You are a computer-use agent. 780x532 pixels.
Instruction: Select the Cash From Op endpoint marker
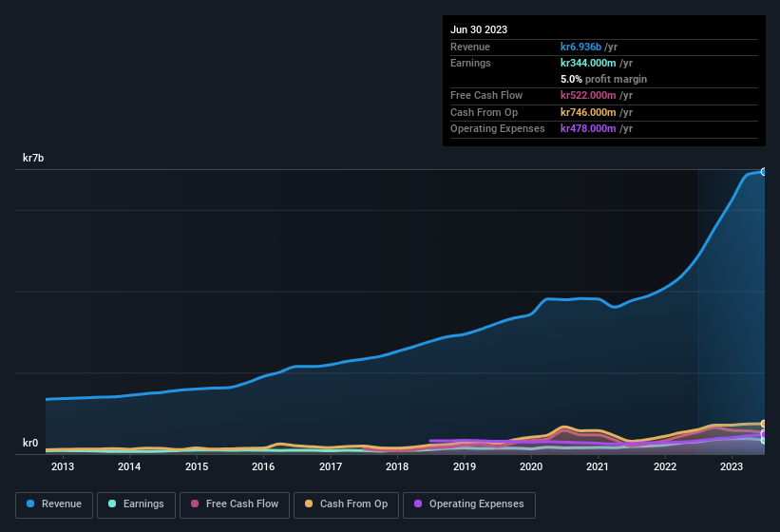point(763,424)
